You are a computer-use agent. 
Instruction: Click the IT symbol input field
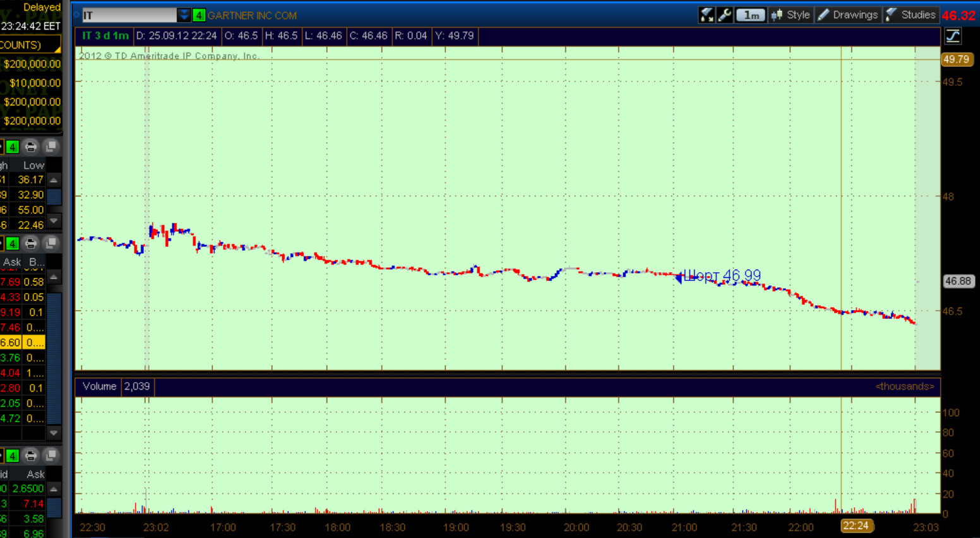point(129,15)
